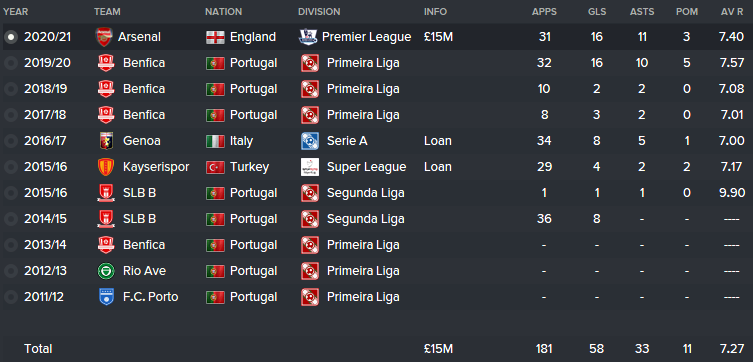Sort table by GLS column header

[597, 12]
